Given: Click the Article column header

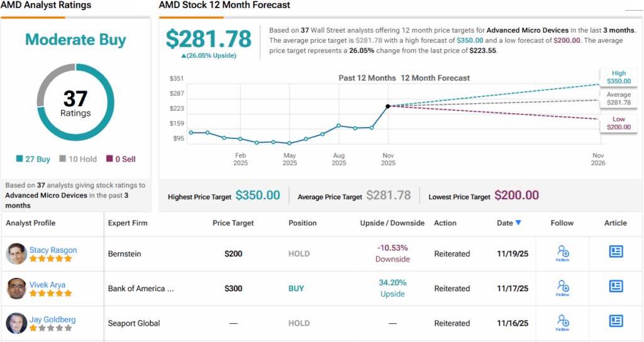Looking at the screenshot, I should [615, 223].
